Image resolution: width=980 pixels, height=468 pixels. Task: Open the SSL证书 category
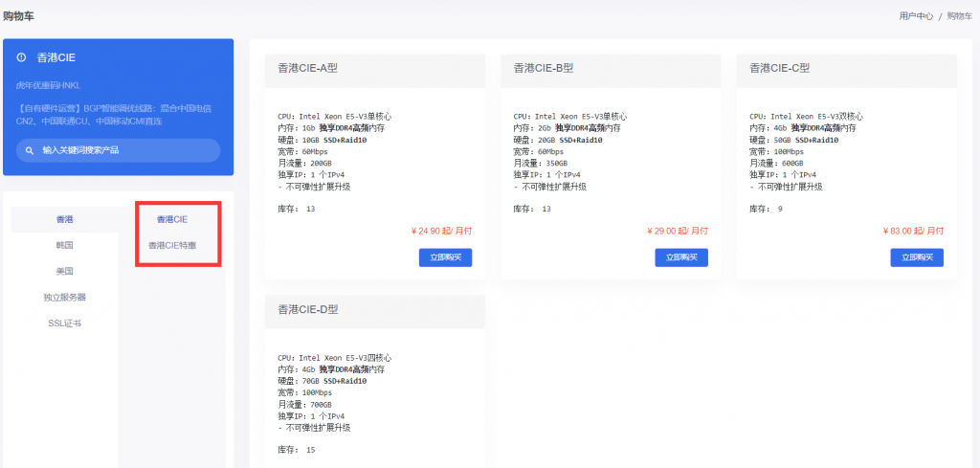point(65,323)
